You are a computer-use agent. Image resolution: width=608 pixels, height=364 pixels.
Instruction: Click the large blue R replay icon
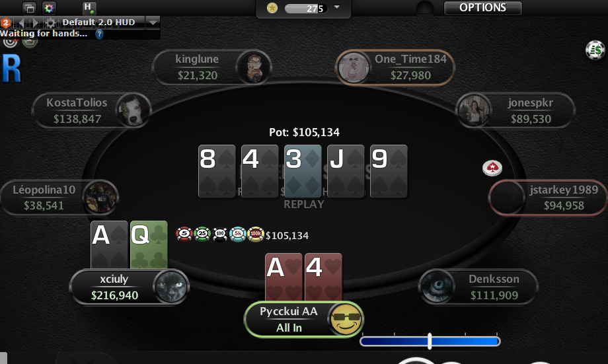point(11,69)
